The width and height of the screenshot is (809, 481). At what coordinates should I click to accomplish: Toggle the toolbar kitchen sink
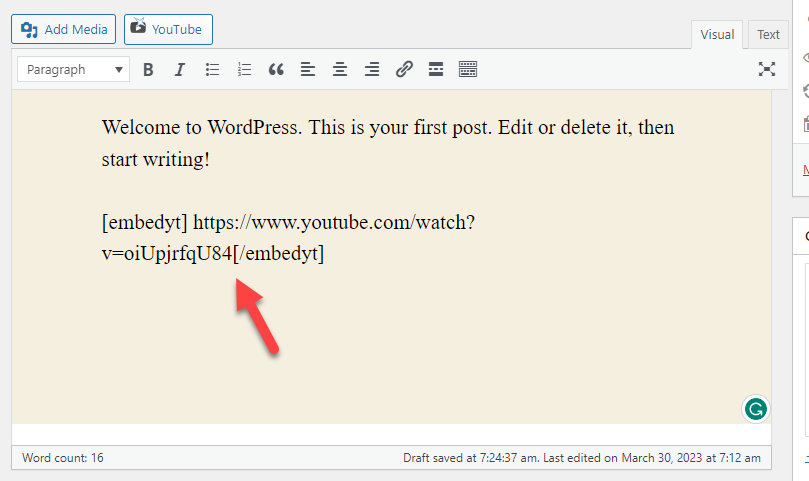pyautogui.click(x=468, y=69)
